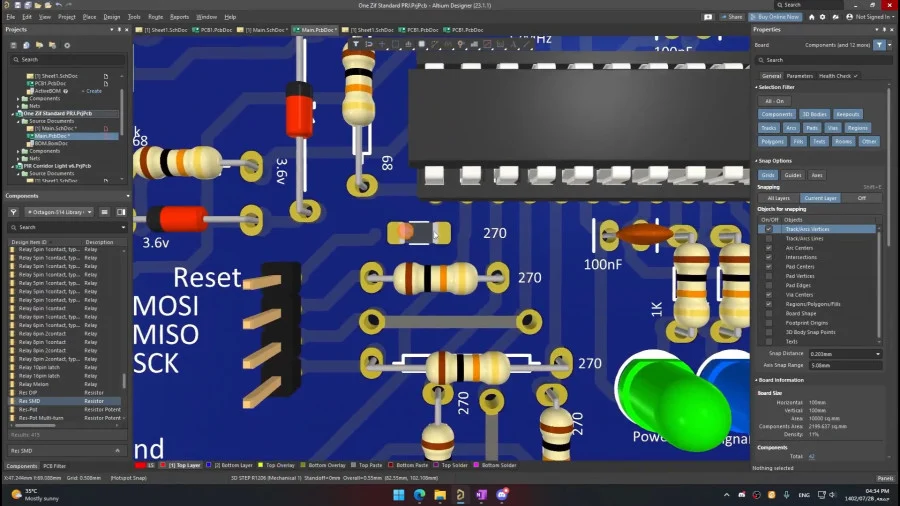This screenshot has width=900, height=506.
Task: Open notifications bell icon in the title bar
Action: pyautogui.click(x=836, y=17)
